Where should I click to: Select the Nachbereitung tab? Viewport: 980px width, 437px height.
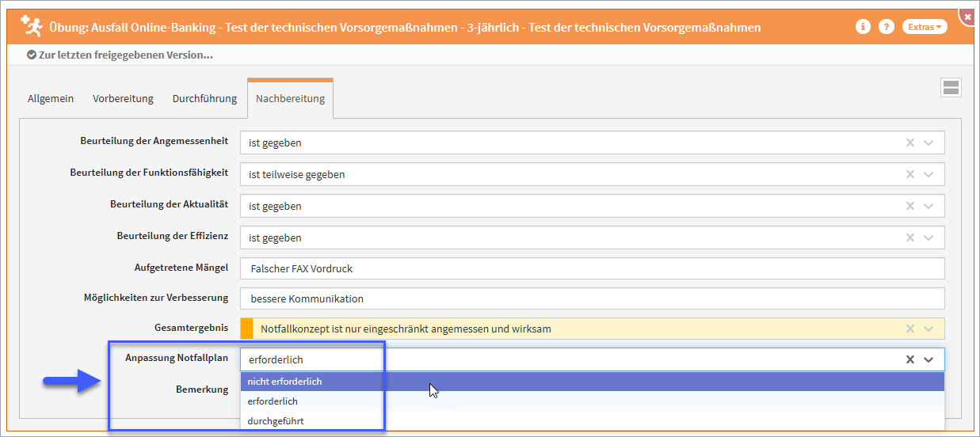[x=290, y=99]
